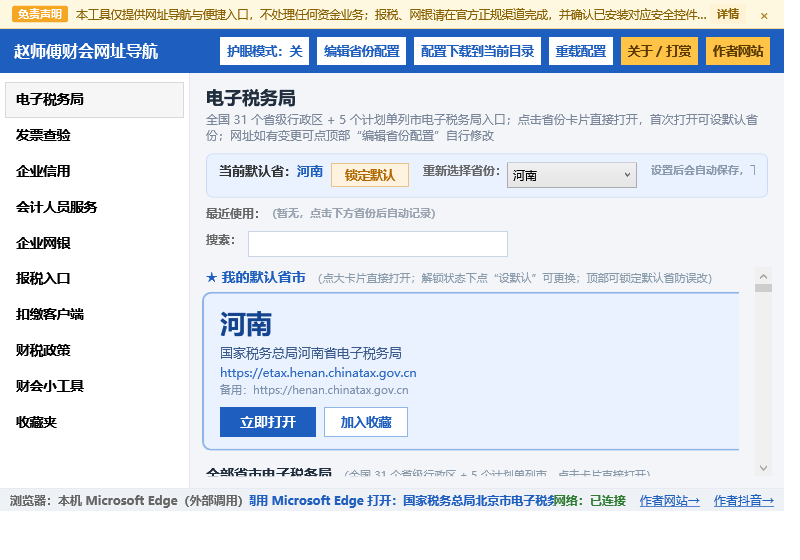The height and width of the screenshot is (560, 800).
Task: Open 编辑省份配置 editor
Action: pyautogui.click(x=361, y=51)
